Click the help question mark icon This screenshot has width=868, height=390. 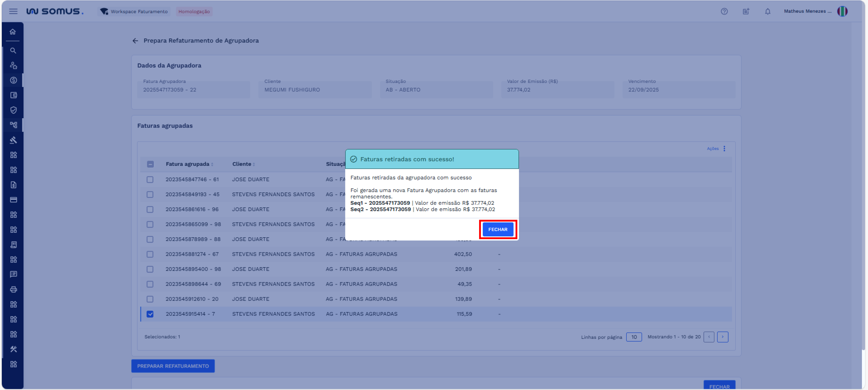[x=724, y=11]
